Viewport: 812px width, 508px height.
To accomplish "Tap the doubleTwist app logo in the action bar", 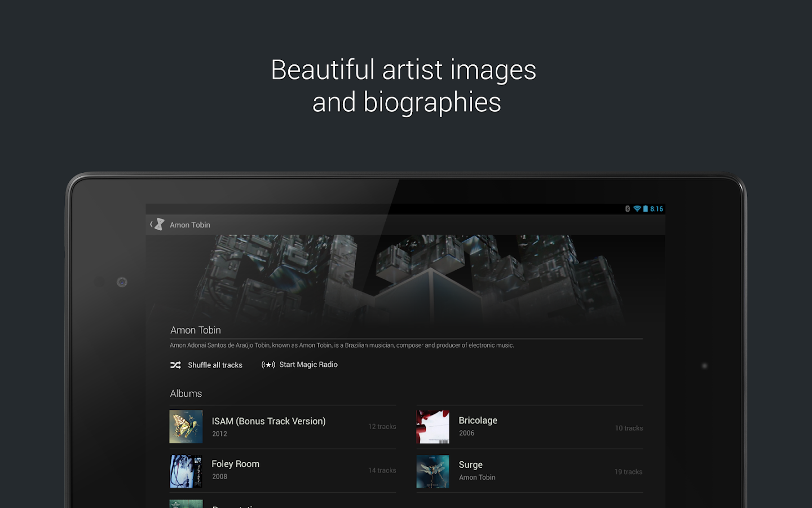I will (x=160, y=224).
